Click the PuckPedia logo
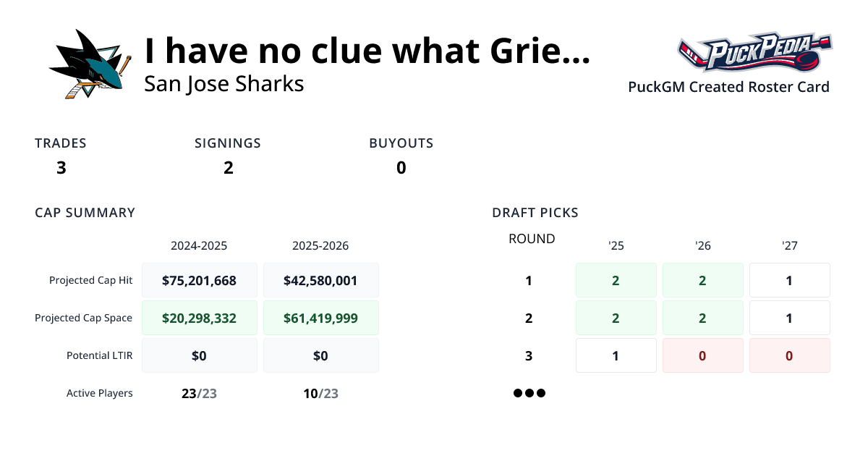The width and height of the screenshot is (868, 456). [x=754, y=53]
